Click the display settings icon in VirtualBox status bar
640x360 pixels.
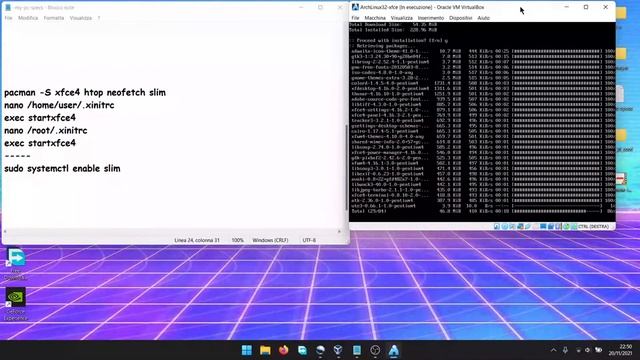[543, 227]
